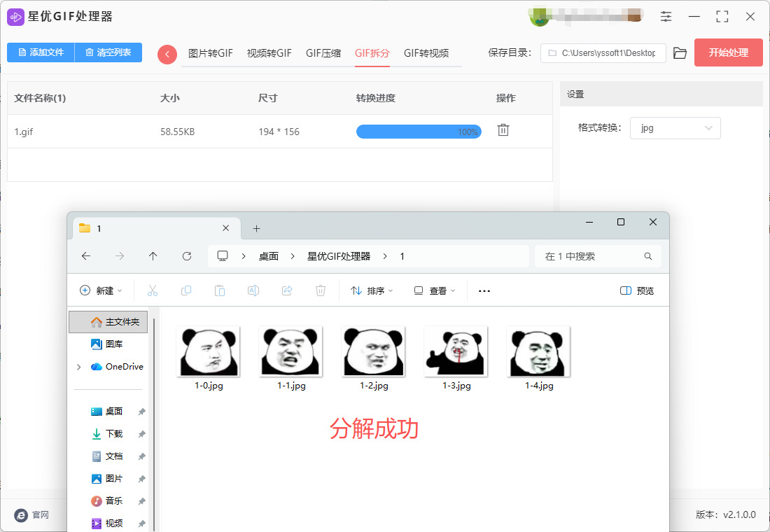Screen dimensions: 770x532
Task: Open the GIF转视频 tab
Action: click(426, 53)
